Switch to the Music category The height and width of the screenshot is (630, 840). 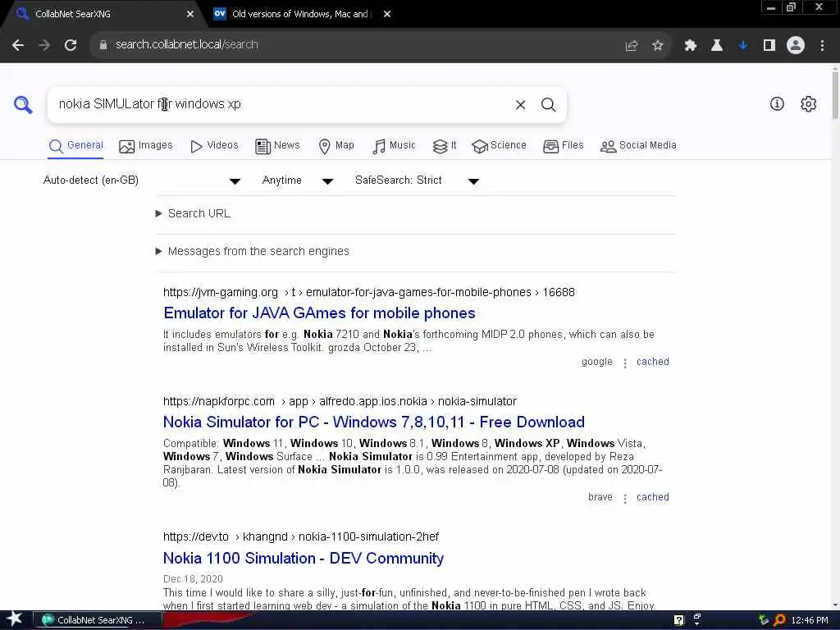(394, 146)
